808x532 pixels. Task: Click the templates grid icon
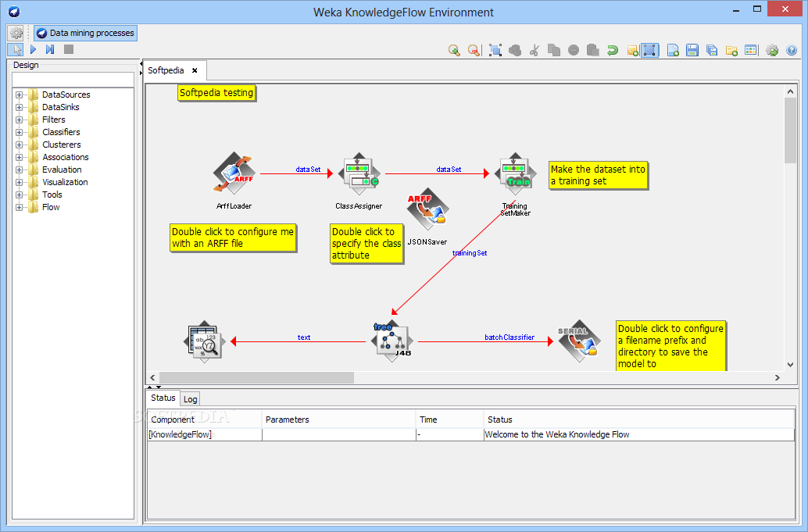(751, 50)
